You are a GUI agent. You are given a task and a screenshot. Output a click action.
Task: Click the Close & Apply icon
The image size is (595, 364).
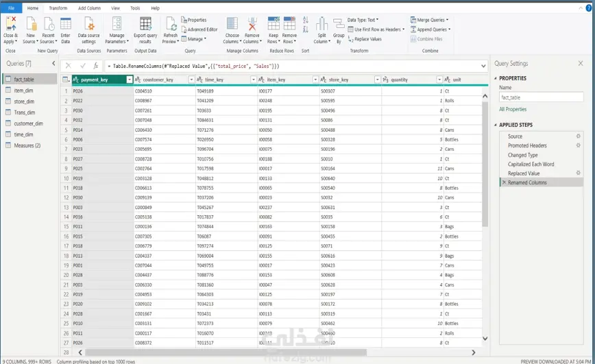pyautogui.click(x=11, y=23)
